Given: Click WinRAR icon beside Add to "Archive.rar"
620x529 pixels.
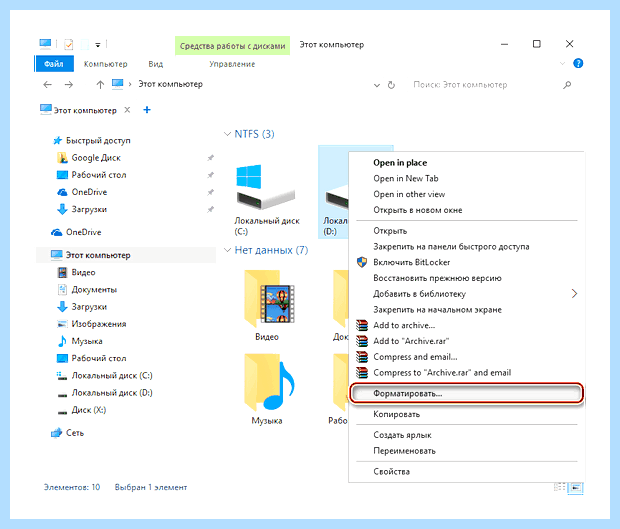Looking at the screenshot, I should pyautogui.click(x=361, y=341).
